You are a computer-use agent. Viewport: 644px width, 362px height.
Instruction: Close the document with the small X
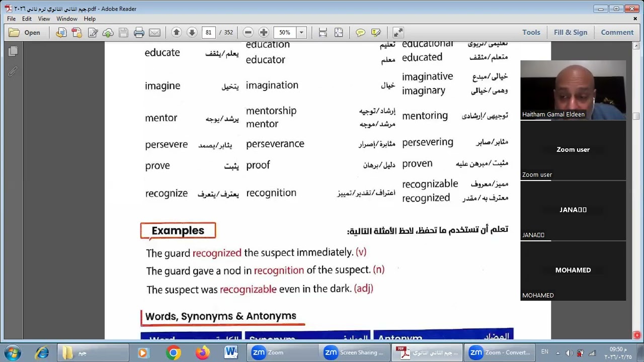635,19
